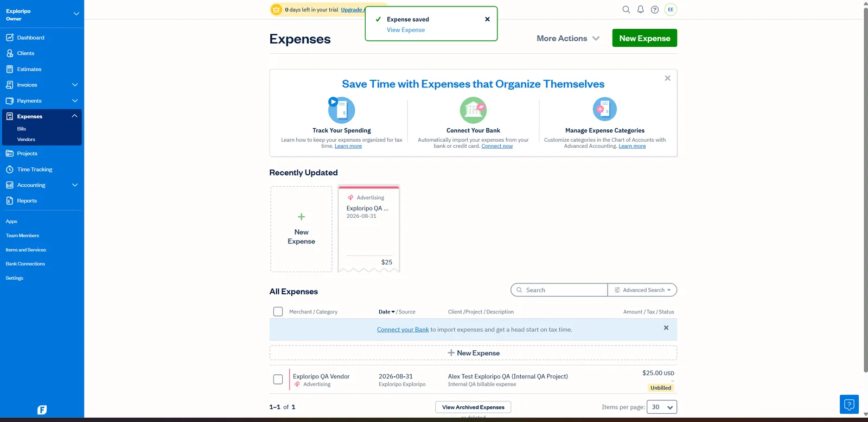The height and width of the screenshot is (422, 868).
Task: Open the Advertising $25 expense card
Action: point(369,229)
